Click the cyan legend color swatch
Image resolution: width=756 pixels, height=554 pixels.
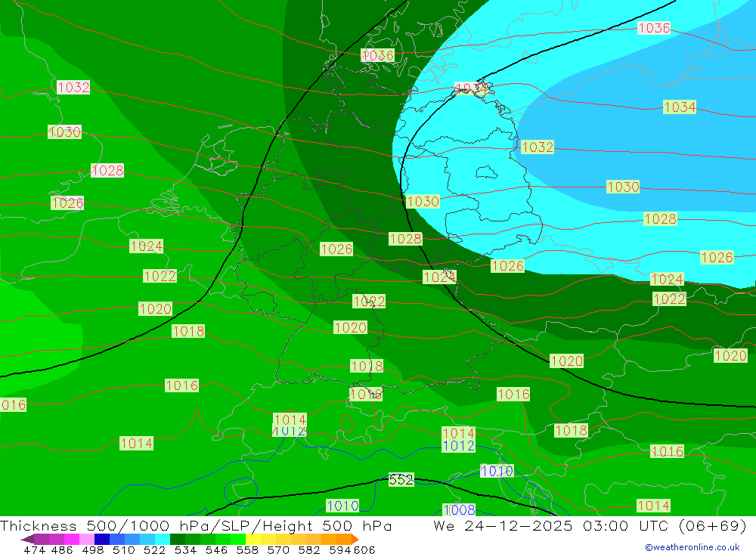click(x=163, y=539)
